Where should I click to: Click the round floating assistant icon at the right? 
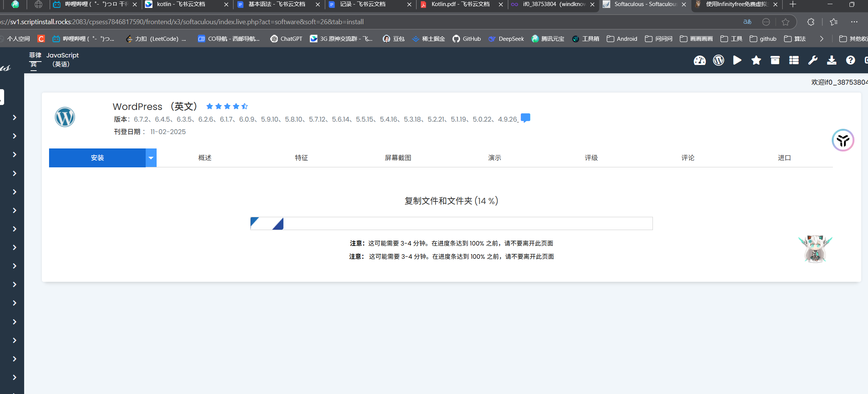tap(843, 140)
